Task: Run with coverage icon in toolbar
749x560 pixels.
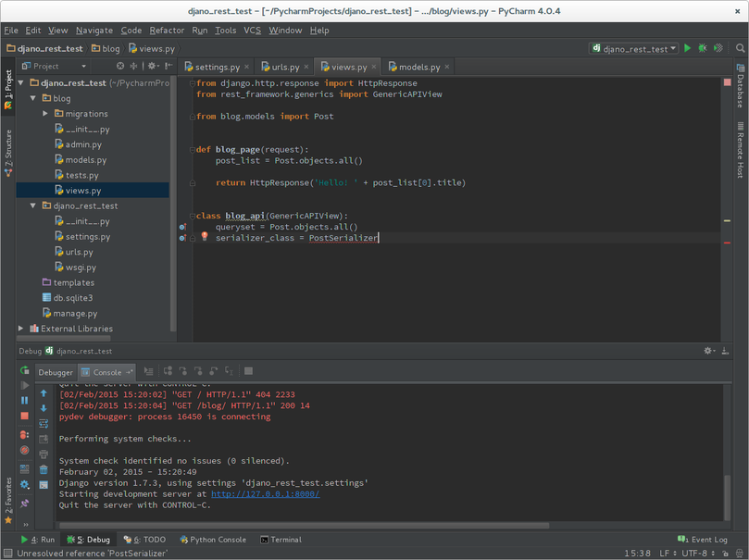Action: point(718,48)
